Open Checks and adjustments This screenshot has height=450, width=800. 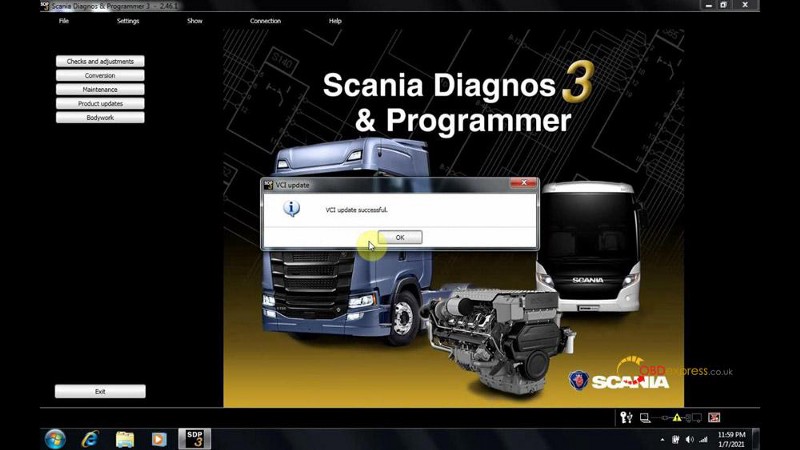tap(100, 61)
